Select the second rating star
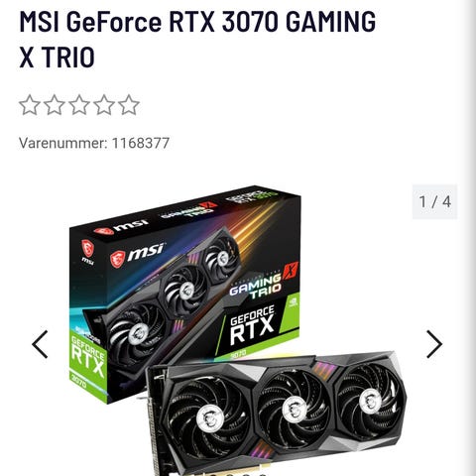 coord(55,105)
